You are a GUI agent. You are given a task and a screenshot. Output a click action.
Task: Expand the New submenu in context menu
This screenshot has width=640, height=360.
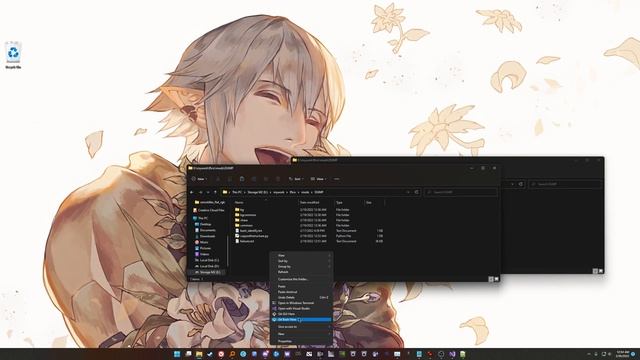[301, 334]
